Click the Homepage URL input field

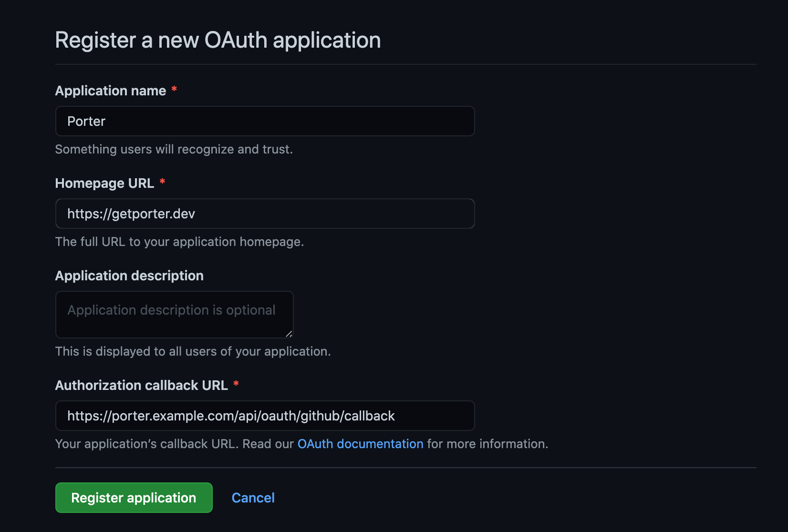tap(265, 214)
